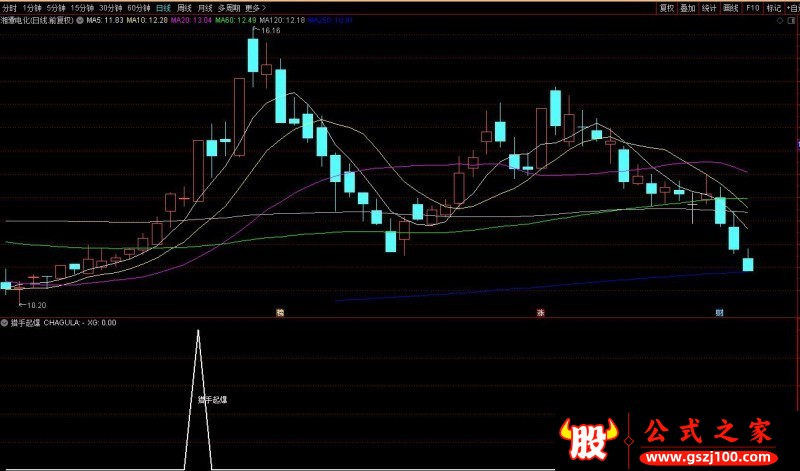The height and width of the screenshot is (471, 800).
Task: Click the blue MA250 label
Action: point(330,20)
